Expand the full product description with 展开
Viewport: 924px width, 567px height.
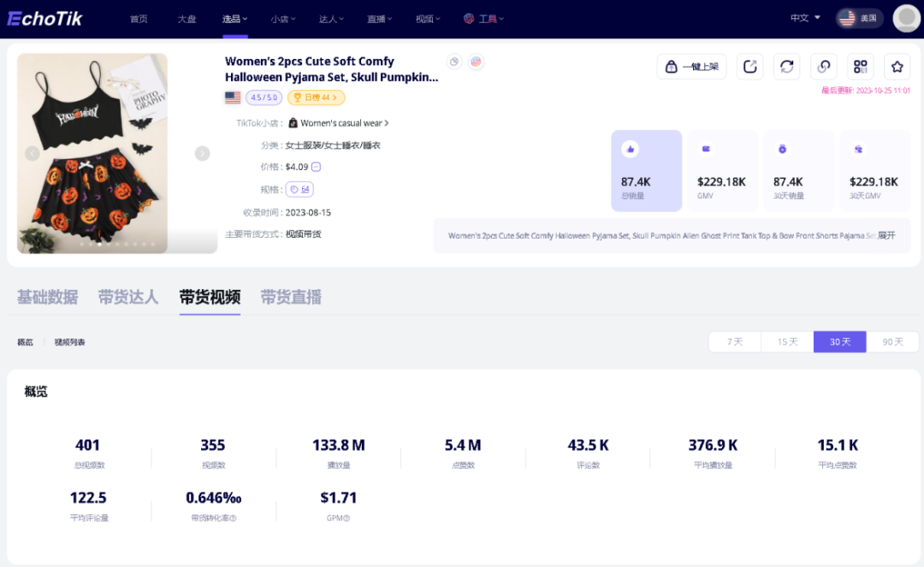tap(886, 235)
